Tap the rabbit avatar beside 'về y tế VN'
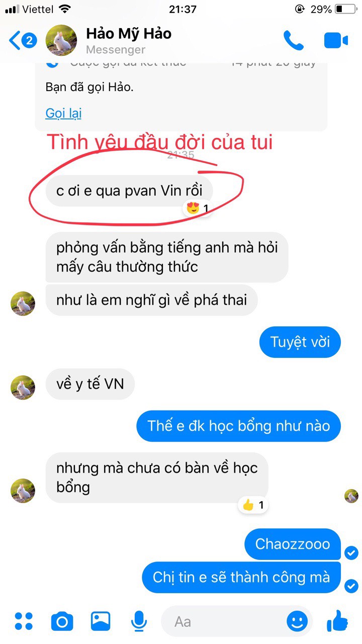Viewport: 362px width, 644px height. click(x=23, y=387)
